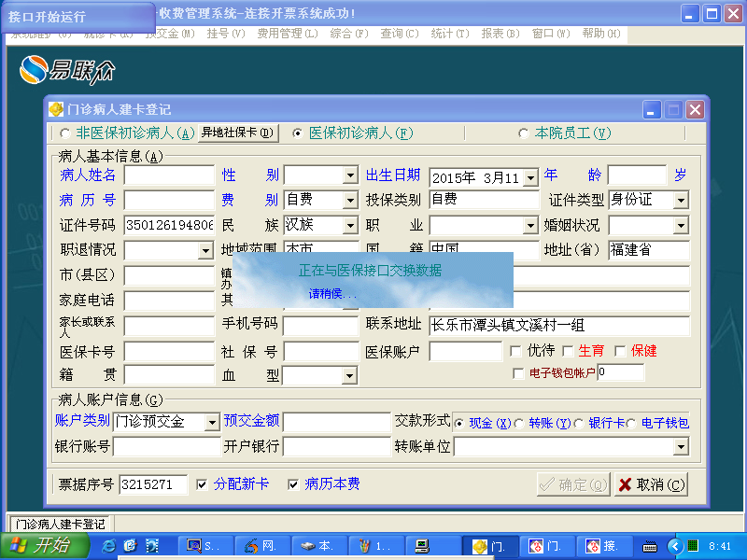Viewport: 747px width, 560px height.
Task: Open the 账户类别 dropdown showing 门诊预交金
Action: pos(212,422)
